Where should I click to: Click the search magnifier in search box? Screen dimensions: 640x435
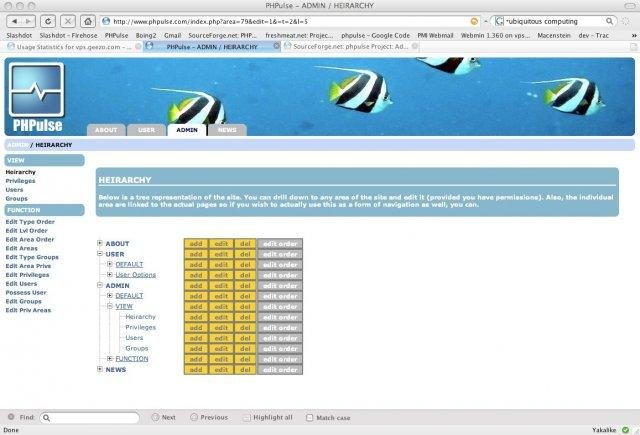click(609, 21)
